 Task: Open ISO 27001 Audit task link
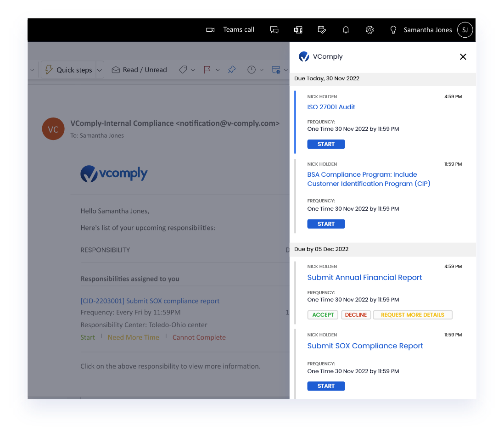pos(331,107)
